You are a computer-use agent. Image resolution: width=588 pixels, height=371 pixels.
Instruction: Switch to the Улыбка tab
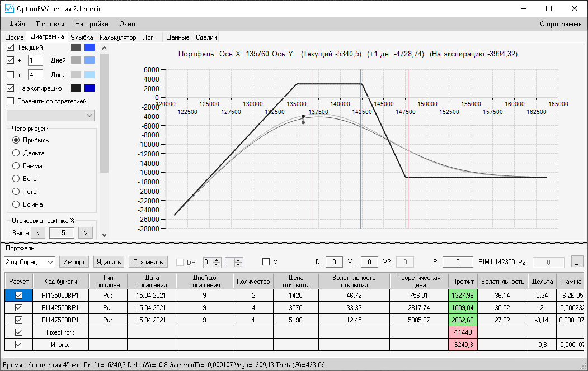pyautogui.click(x=82, y=37)
